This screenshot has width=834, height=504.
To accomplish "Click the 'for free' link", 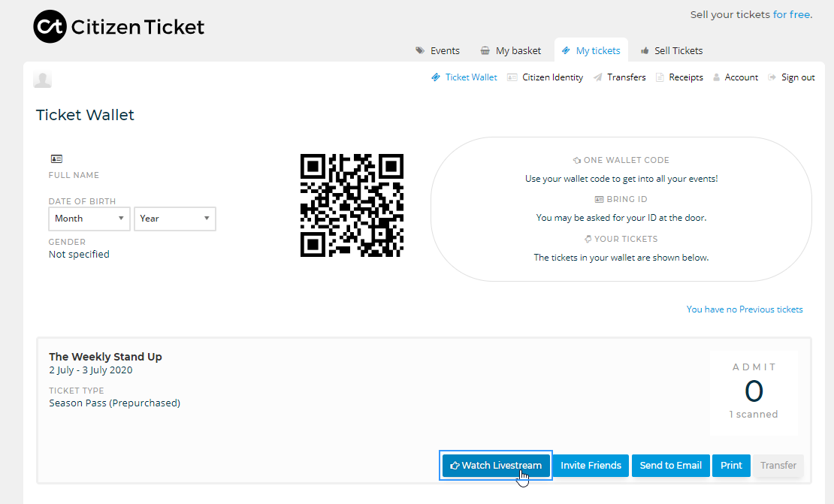I will click(x=793, y=14).
